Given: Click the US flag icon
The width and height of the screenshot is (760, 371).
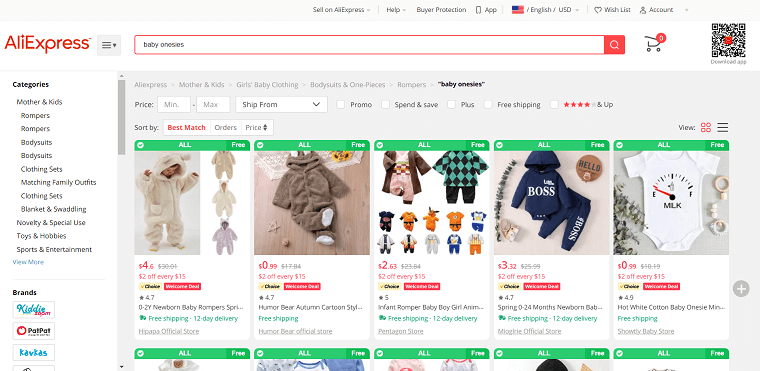Looking at the screenshot, I should (518, 10).
